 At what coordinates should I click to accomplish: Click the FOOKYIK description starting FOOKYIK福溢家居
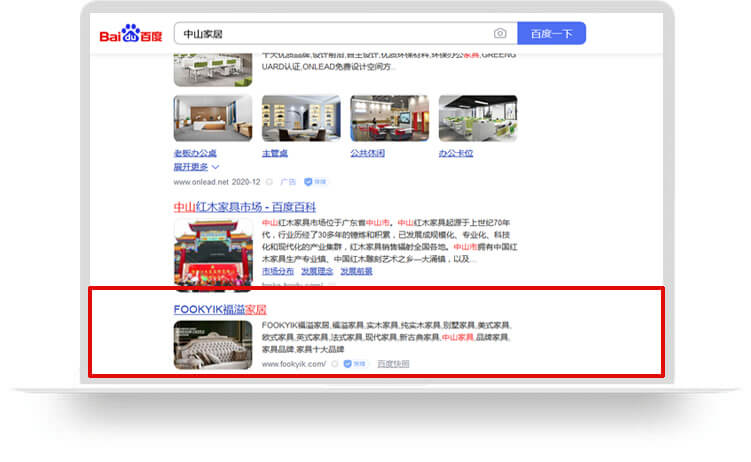(387, 337)
